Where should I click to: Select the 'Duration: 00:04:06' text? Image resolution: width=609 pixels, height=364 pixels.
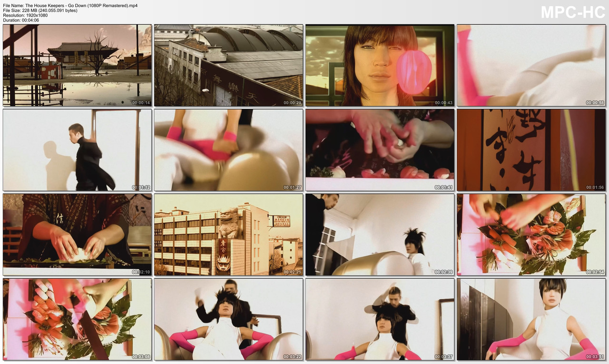tap(21, 20)
